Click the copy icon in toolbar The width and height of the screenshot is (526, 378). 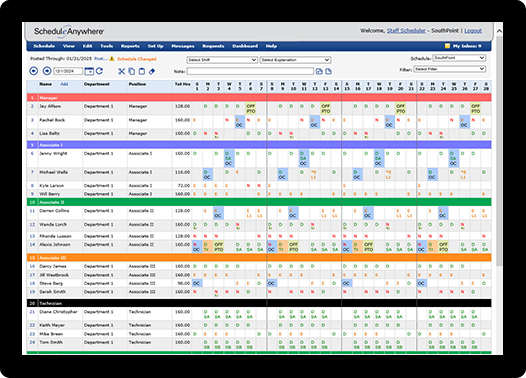[x=132, y=71]
